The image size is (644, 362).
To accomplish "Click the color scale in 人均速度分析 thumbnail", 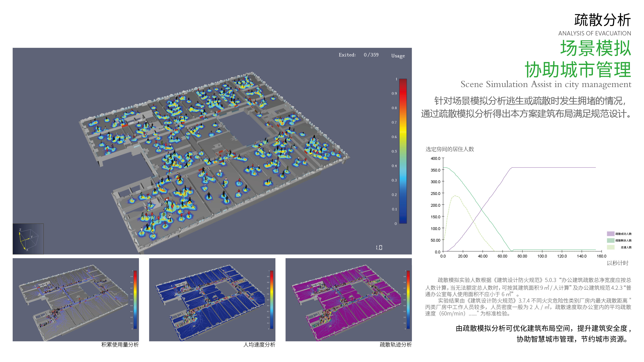I will pos(272,300).
